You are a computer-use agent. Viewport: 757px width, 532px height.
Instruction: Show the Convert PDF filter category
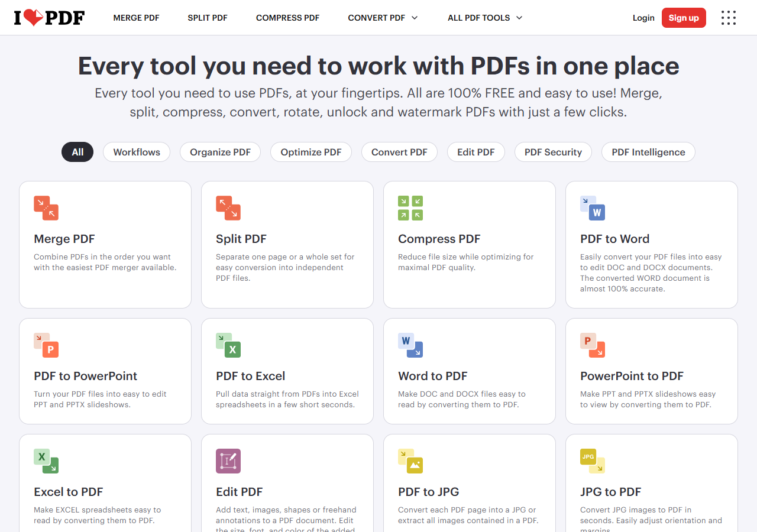pyautogui.click(x=399, y=152)
